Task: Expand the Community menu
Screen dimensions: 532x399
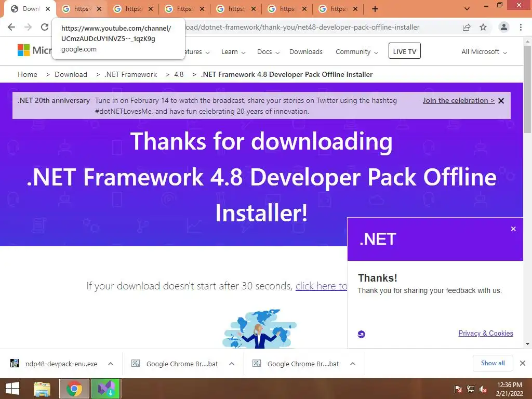Action: tap(356, 52)
